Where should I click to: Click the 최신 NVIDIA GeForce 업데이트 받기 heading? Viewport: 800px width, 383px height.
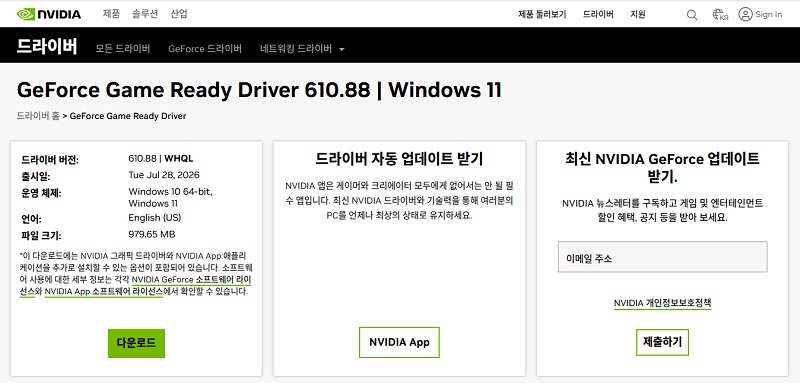[662, 167]
